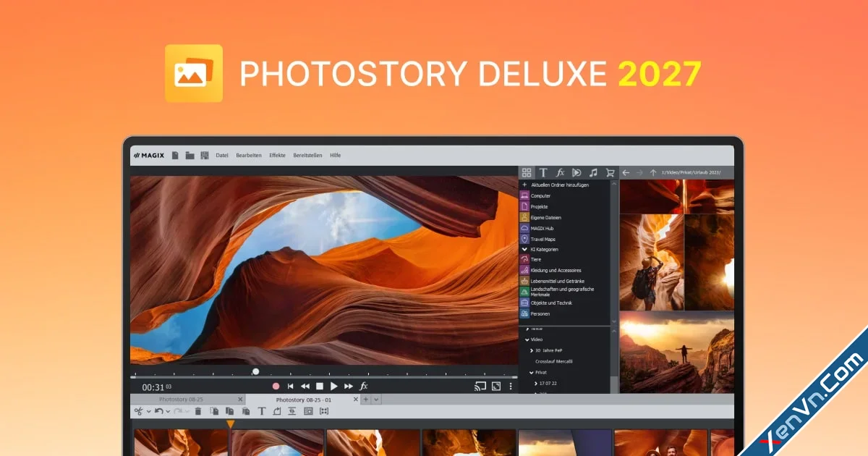Stop playback

point(320,387)
